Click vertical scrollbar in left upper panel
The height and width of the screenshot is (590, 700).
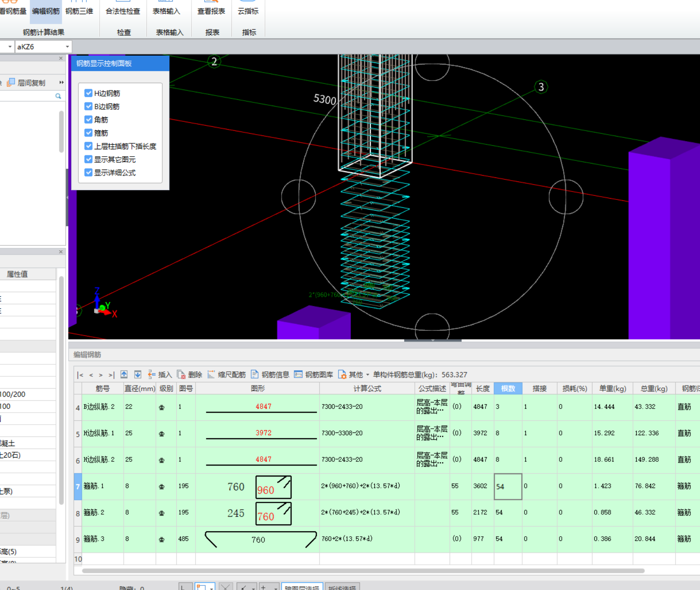click(62, 131)
